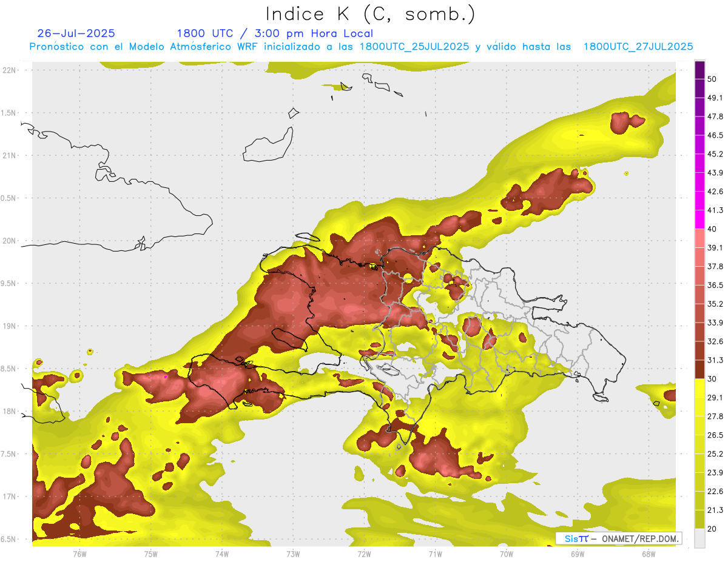Screen dimensions: 728x562
Task: Click the "25.2" legend value
Action: 715,453
